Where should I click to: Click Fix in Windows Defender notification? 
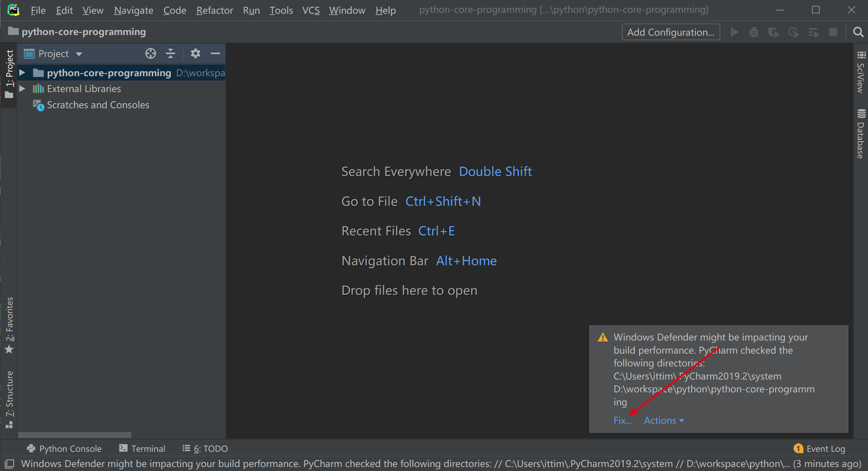point(622,420)
